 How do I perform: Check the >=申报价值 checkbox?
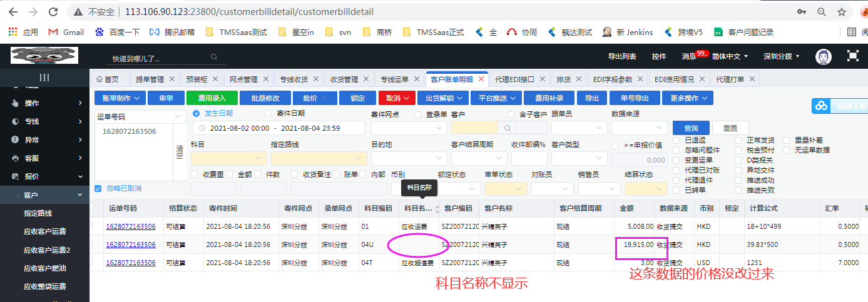point(615,145)
